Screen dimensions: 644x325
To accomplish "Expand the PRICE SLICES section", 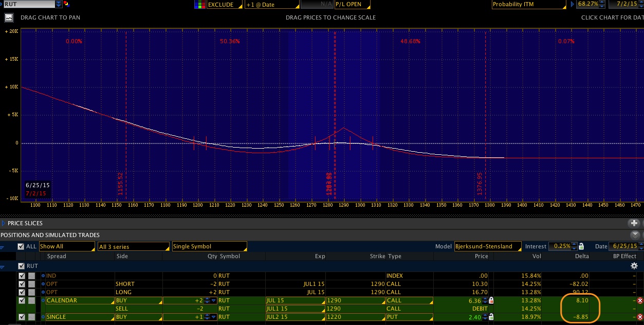I will click(4, 223).
